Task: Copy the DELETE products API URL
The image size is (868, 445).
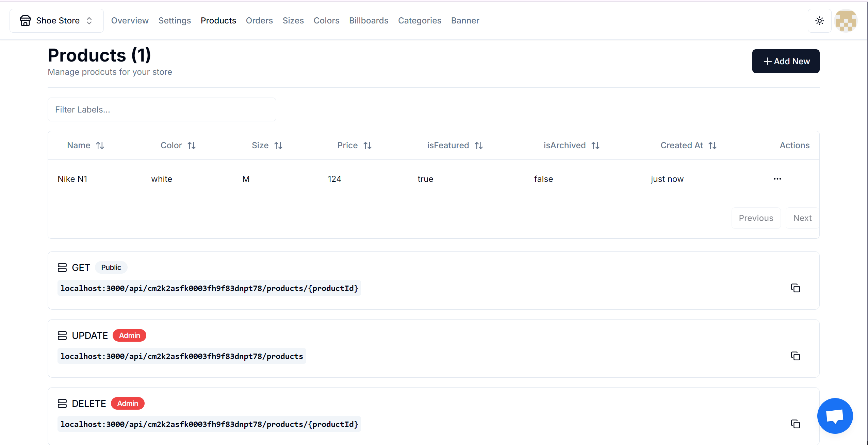Action: pyautogui.click(x=795, y=424)
